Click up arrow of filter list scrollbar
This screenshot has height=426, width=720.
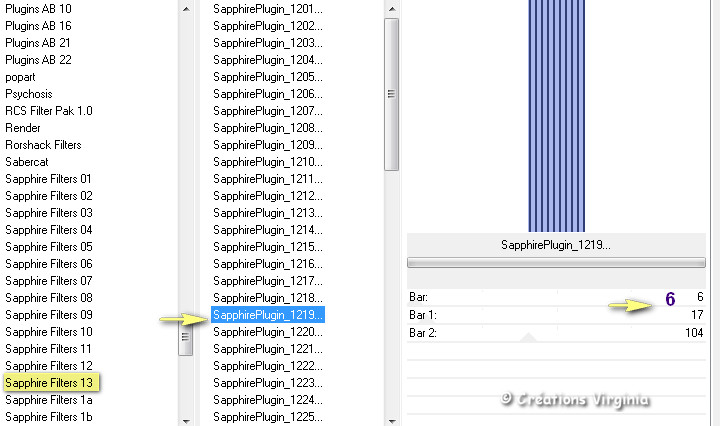tap(392, 9)
